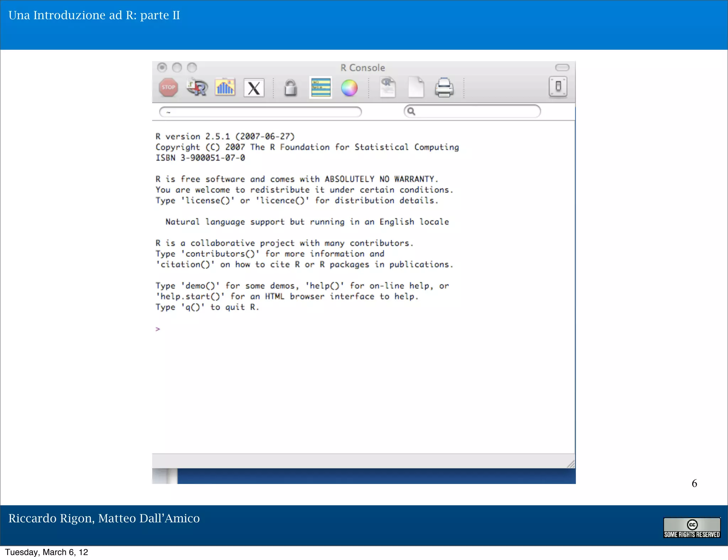Click the printer icon

click(x=444, y=87)
